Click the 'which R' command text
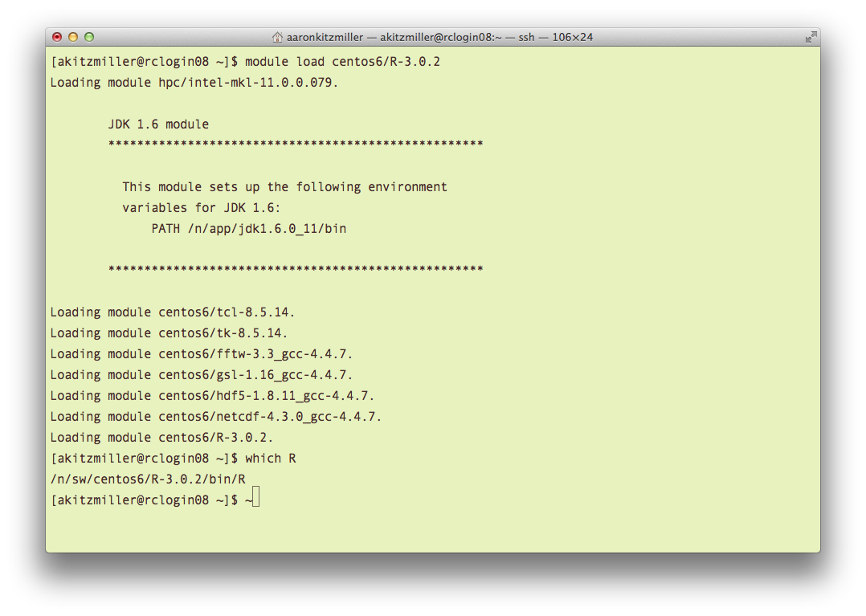The height and width of the screenshot is (616, 866). pyautogui.click(x=271, y=458)
